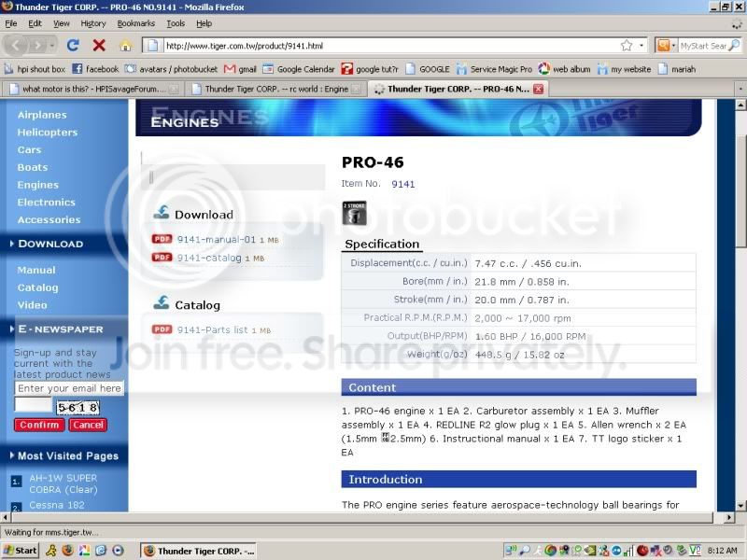747x560 pixels.
Task: Go to Boats in sidebar
Action: (33, 167)
